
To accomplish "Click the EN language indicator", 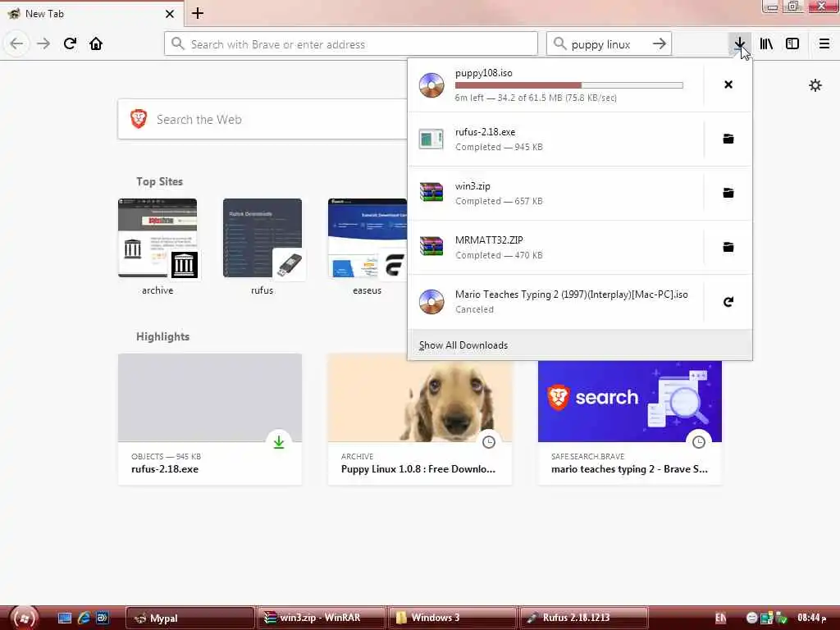I will pos(720,618).
